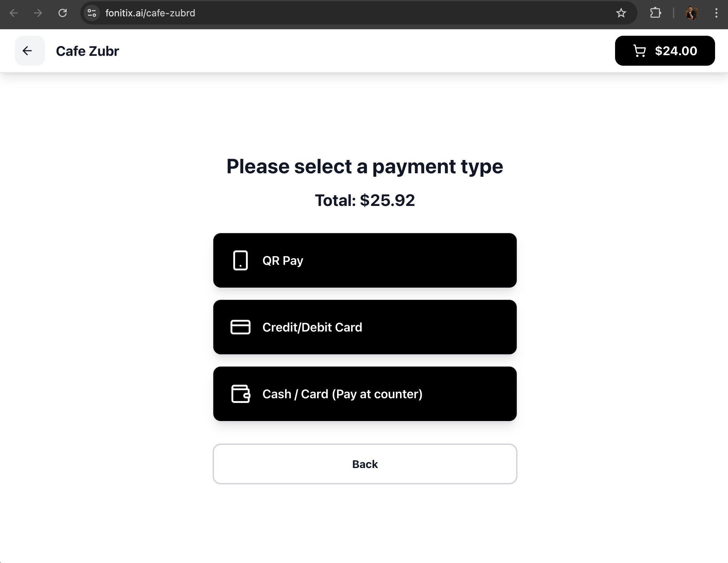Reload the page with the browser refresh icon
The width and height of the screenshot is (728, 563).
tap(63, 13)
